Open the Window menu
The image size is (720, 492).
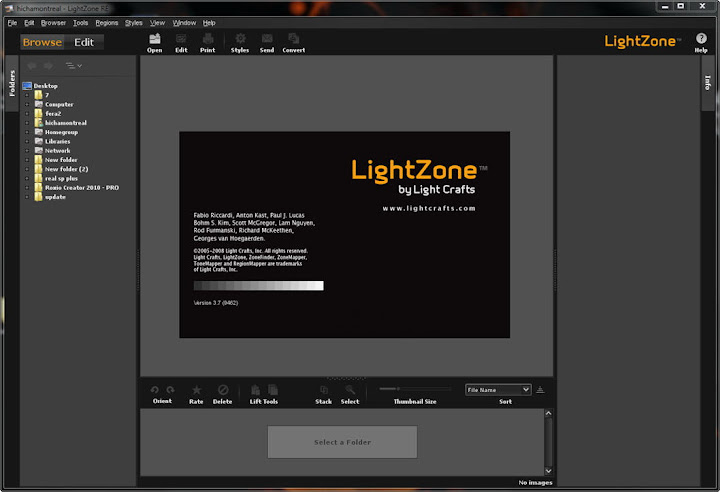tap(184, 23)
